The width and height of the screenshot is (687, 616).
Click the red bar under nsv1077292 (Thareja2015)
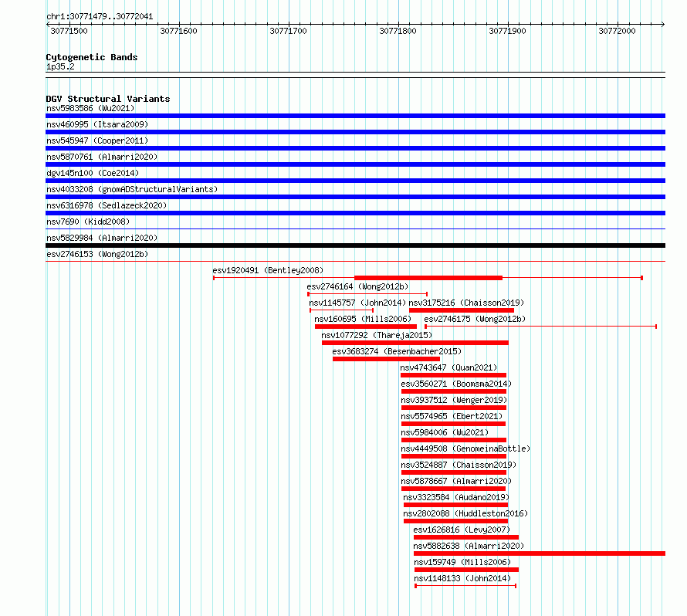click(415, 343)
